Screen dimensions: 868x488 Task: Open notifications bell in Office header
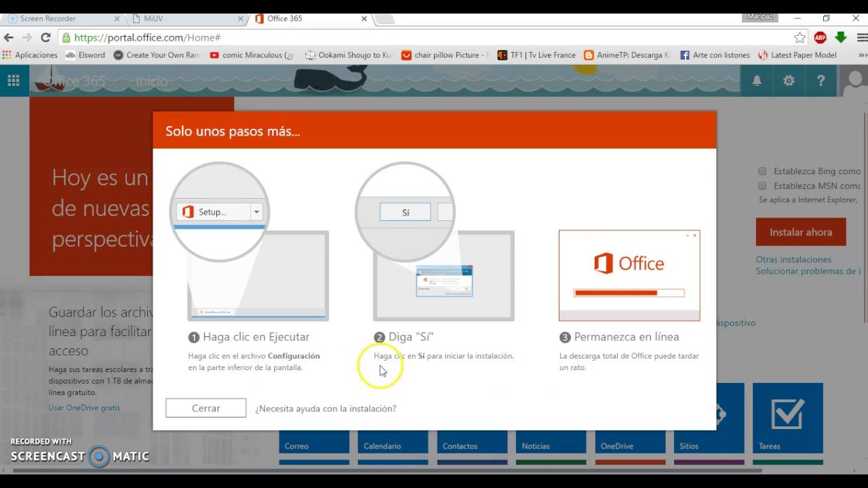757,81
